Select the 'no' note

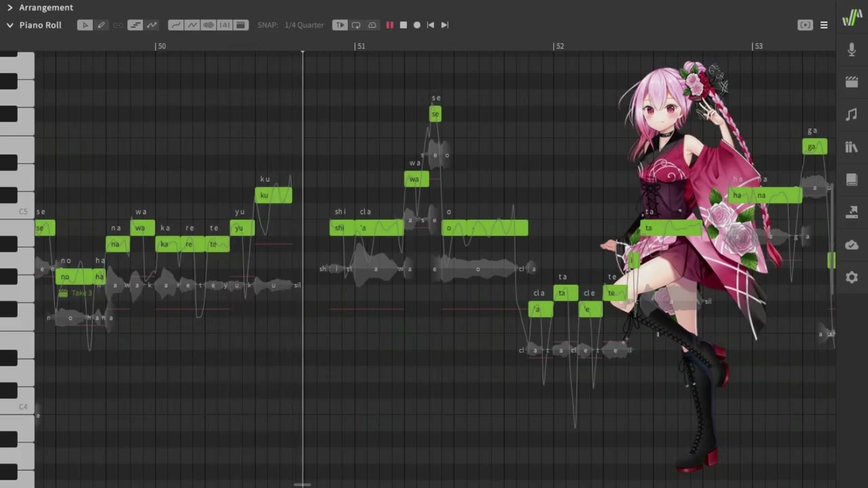coord(74,277)
